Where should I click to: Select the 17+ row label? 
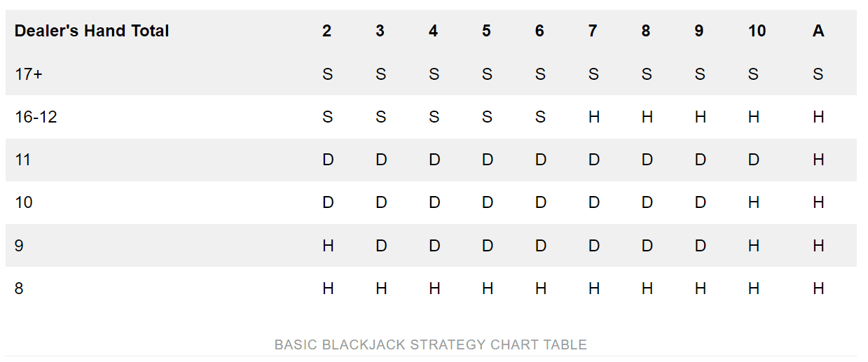click(x=29, y=74)
